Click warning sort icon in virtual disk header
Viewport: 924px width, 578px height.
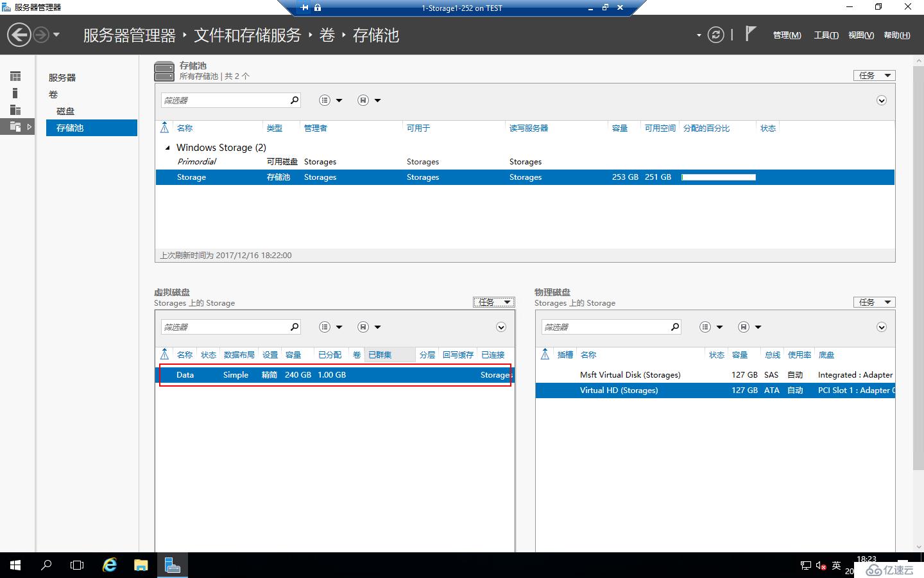click(164, 355)
